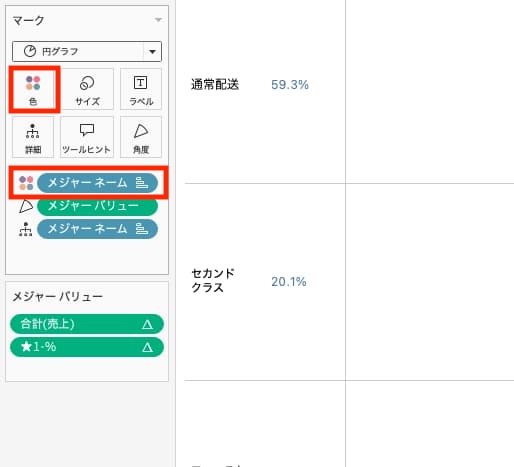Viewport: 514px width, 467px height.
Task: Open the 円グラフ mark type dropdown
Action: point(87,51)
